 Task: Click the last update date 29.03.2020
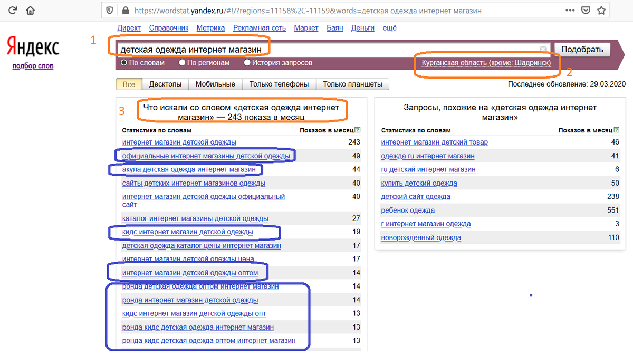tap(607, 84)
